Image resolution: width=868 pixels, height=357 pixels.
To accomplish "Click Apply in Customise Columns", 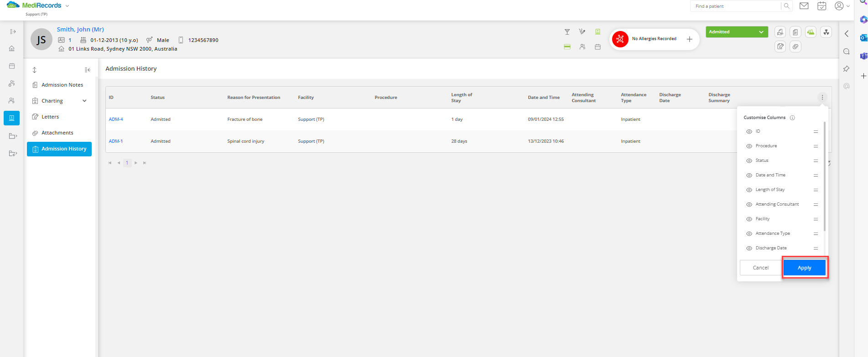I will [x=805, y=268].
